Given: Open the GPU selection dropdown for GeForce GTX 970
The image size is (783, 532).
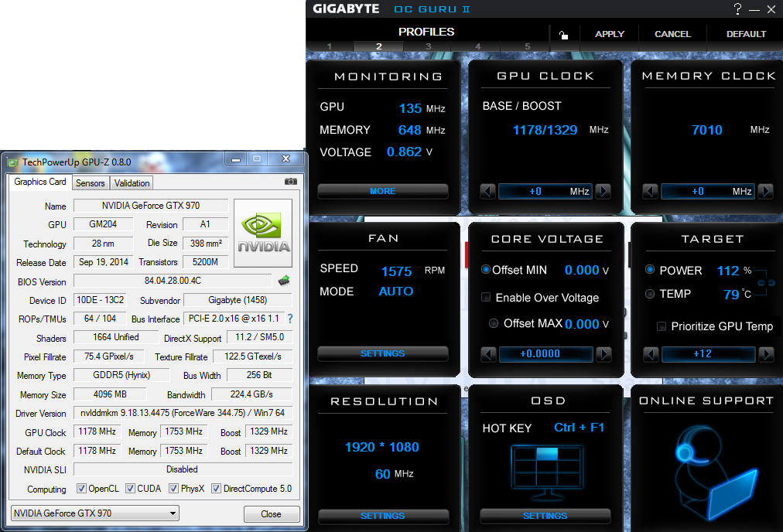Looking at the screenshot, I should [95, 513].
